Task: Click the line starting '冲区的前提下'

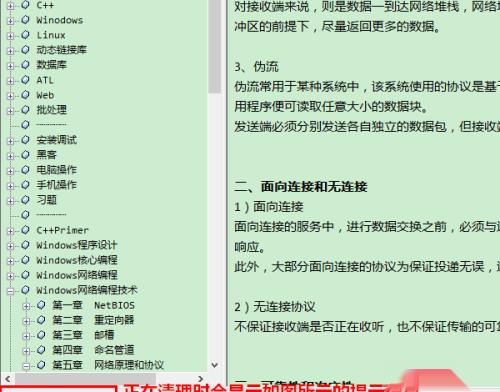Action: tap(337, 26)
